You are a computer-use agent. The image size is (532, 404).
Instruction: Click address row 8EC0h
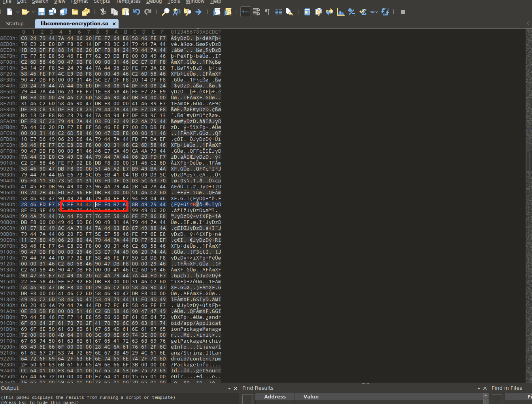click(9, 38)
